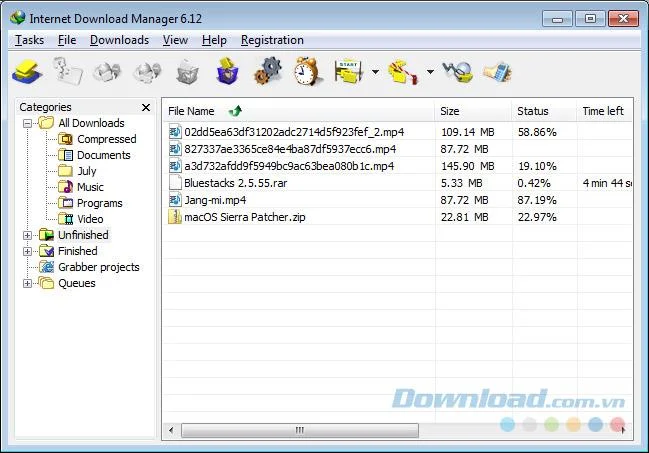
Task: Click the Delete Completed trash icon
Action: pos(227,72)
